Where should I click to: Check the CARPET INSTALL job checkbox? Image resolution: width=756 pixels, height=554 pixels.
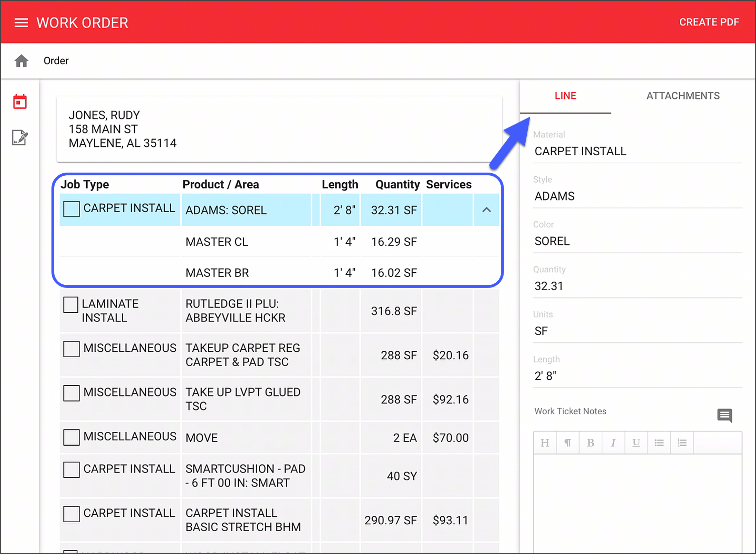(x=71, y=208)
